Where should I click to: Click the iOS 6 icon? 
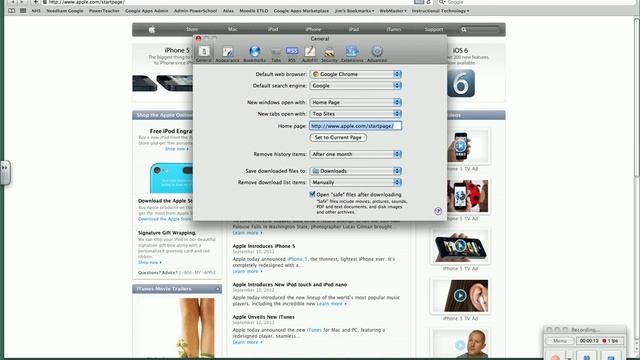point(461,83)
